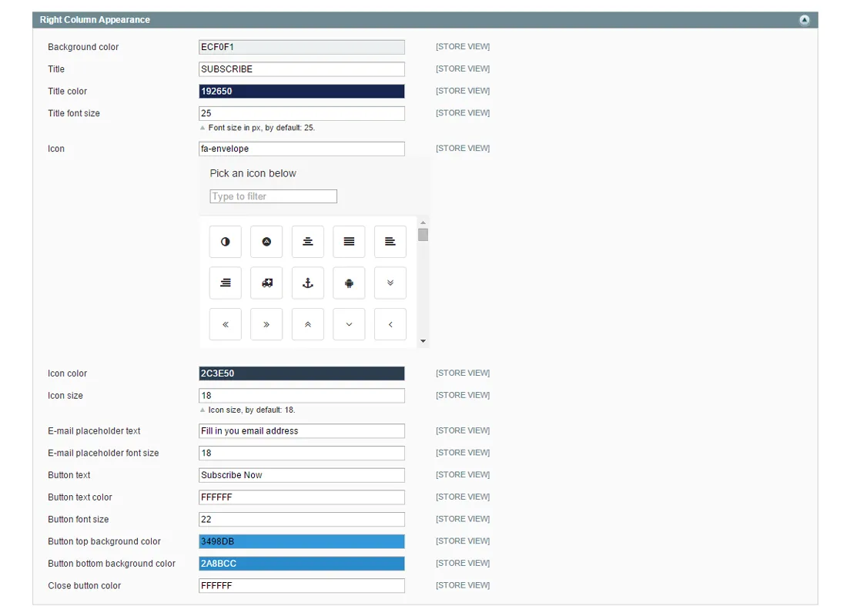Viewport: 847px width, 616px height.
Task: Click the Title font size field
Action: coord(301,113)
